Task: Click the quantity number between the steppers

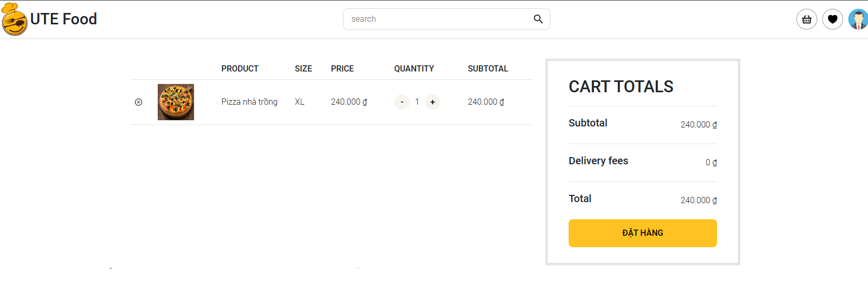Action: 417,102
